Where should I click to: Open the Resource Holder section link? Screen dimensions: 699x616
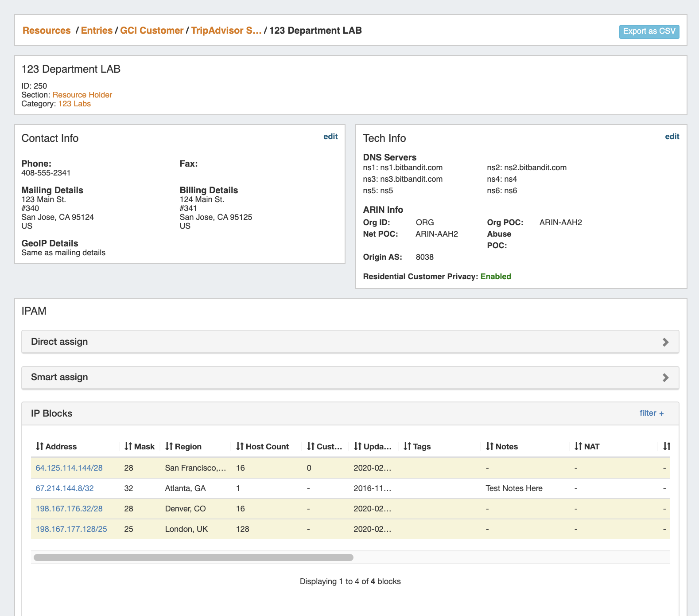pos(82,95)
